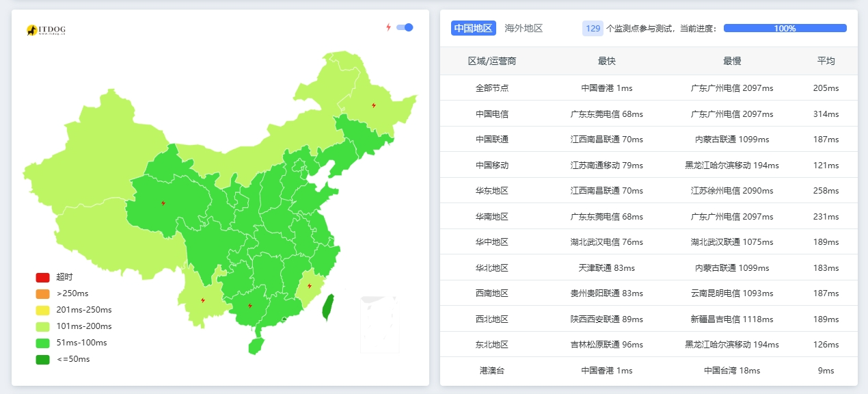Click the 平均 column header

click(x=826, y=61)
